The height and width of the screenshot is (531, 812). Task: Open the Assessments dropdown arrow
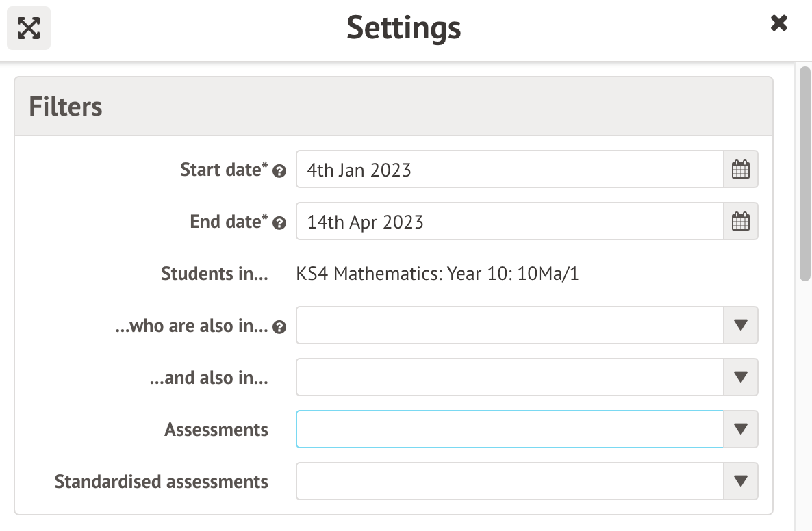pos(740,429)
